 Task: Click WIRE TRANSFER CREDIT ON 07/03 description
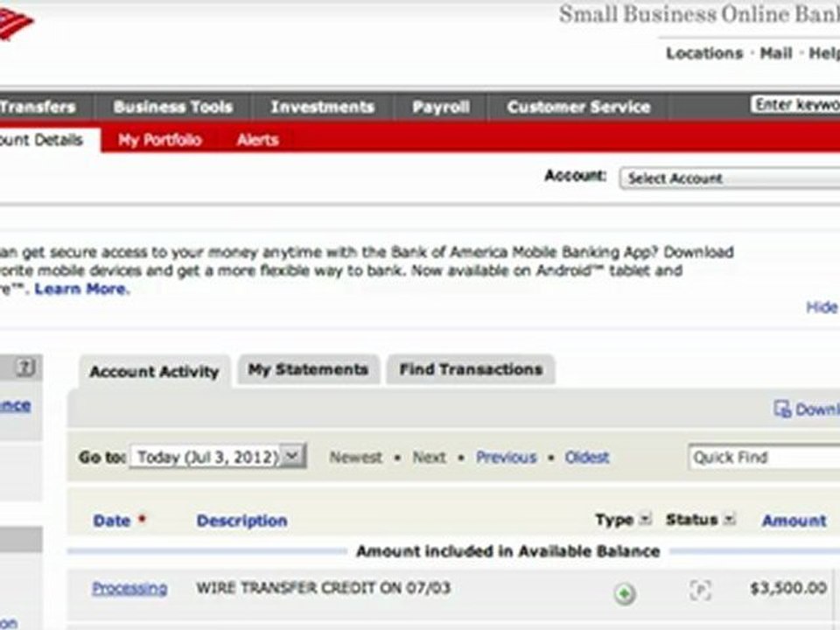click(x=323, y=588)
